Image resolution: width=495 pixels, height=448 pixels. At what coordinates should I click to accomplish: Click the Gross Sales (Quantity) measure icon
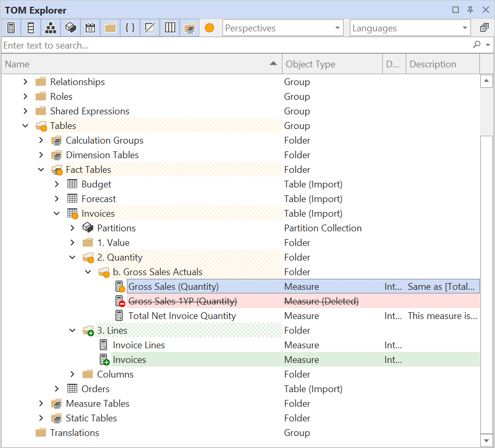tap(120, 286)
